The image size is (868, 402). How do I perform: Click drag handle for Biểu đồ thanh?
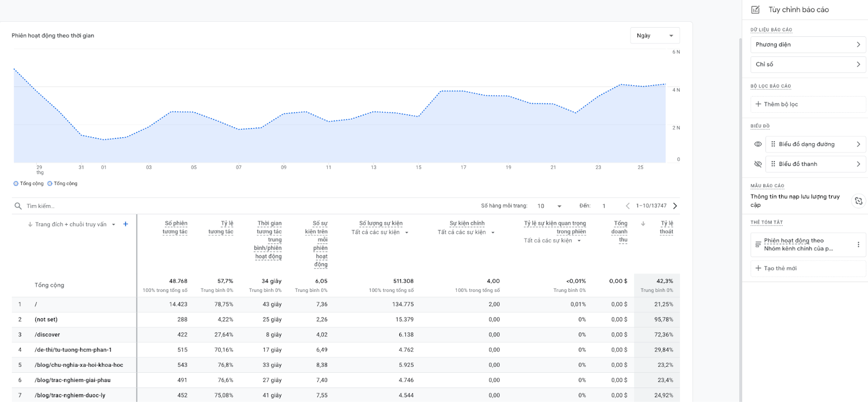point(773,164)
